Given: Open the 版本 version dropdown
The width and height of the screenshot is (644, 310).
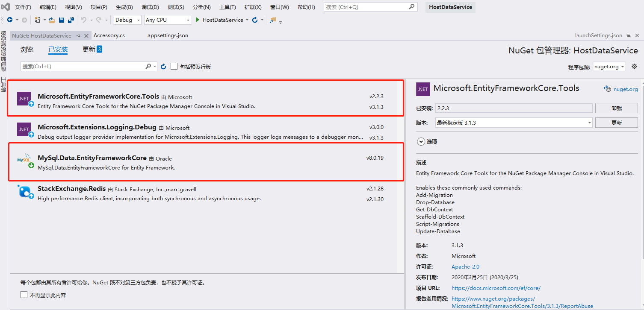Looking at the screenshot, I should click(x=514, y=123).
